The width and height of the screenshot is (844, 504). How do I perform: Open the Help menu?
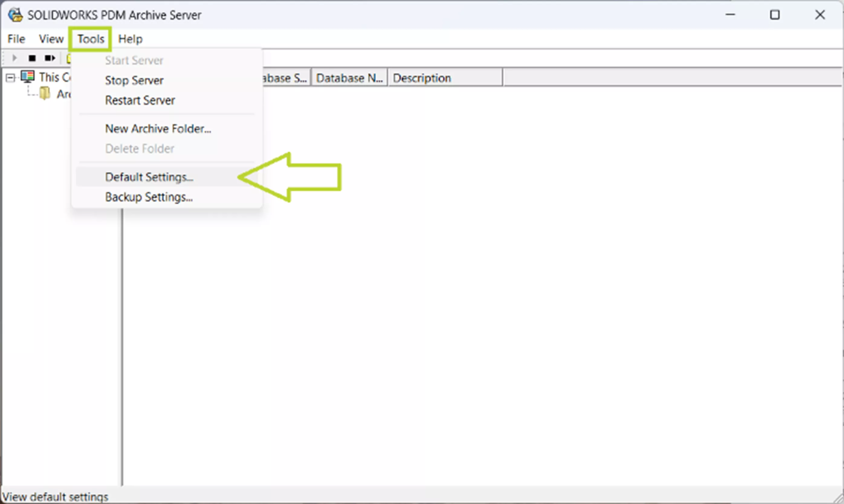coord(130,38)
